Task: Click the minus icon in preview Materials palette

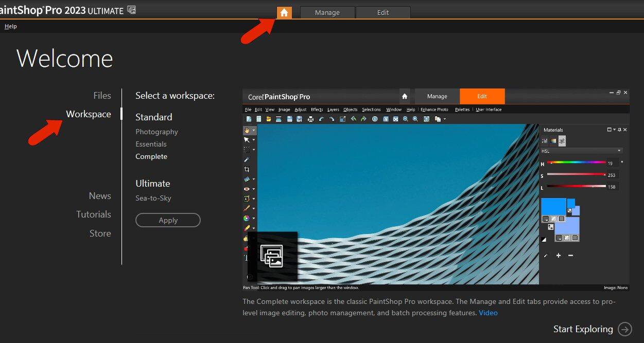Action: click(x=570, y=256)
